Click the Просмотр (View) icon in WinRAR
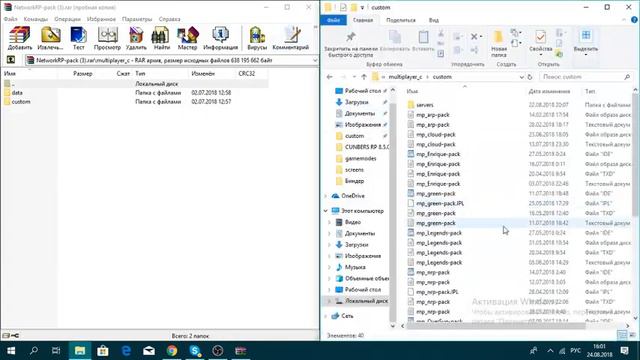The image size is (640, 360). 107,38
